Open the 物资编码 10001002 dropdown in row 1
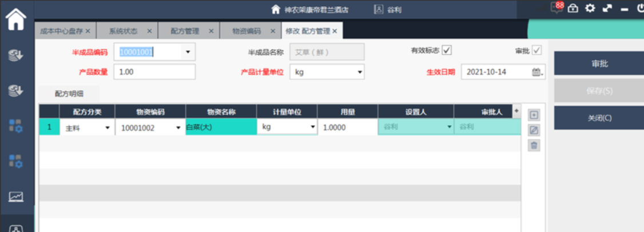644x232 pixels. [x=178, y=128]
